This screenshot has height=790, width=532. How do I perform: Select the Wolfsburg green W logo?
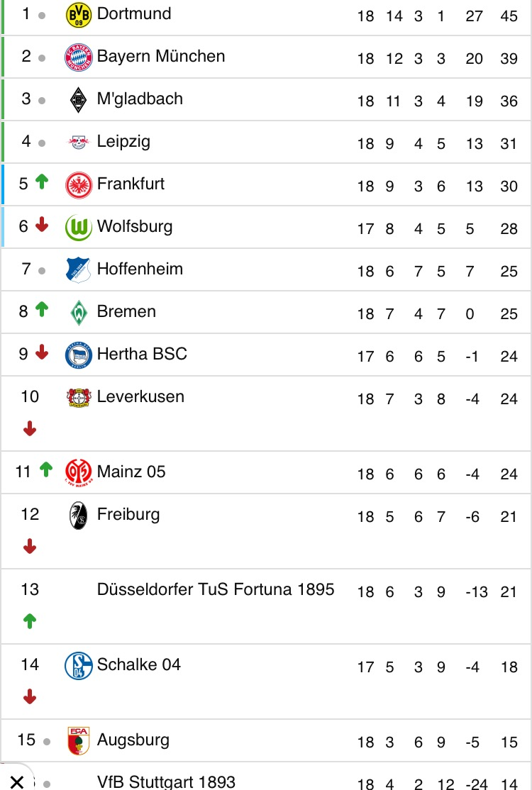tap(79, 228)
